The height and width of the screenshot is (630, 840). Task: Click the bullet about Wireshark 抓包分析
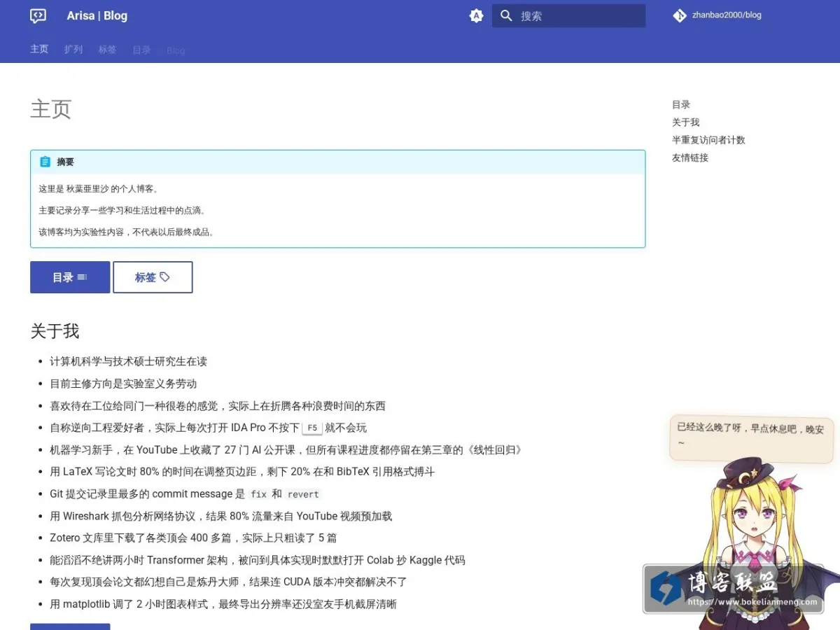pos(220,517)
